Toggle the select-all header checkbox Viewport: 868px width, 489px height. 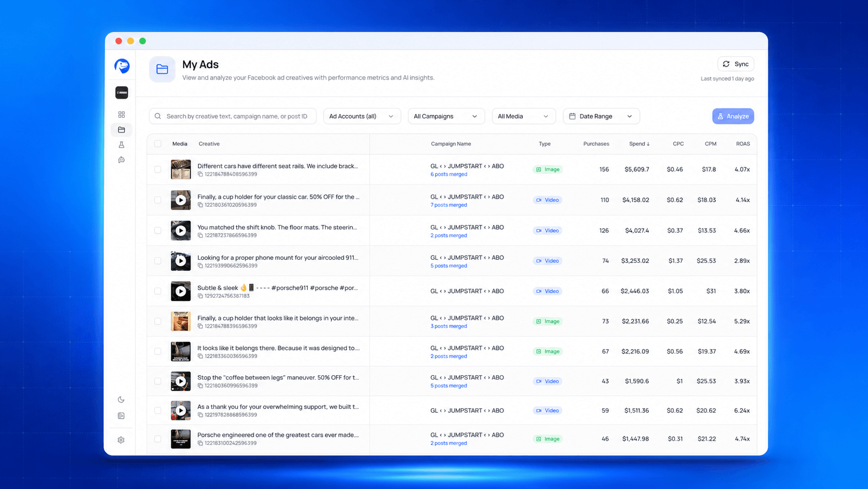pyautogui.click(x=158, y=144)
